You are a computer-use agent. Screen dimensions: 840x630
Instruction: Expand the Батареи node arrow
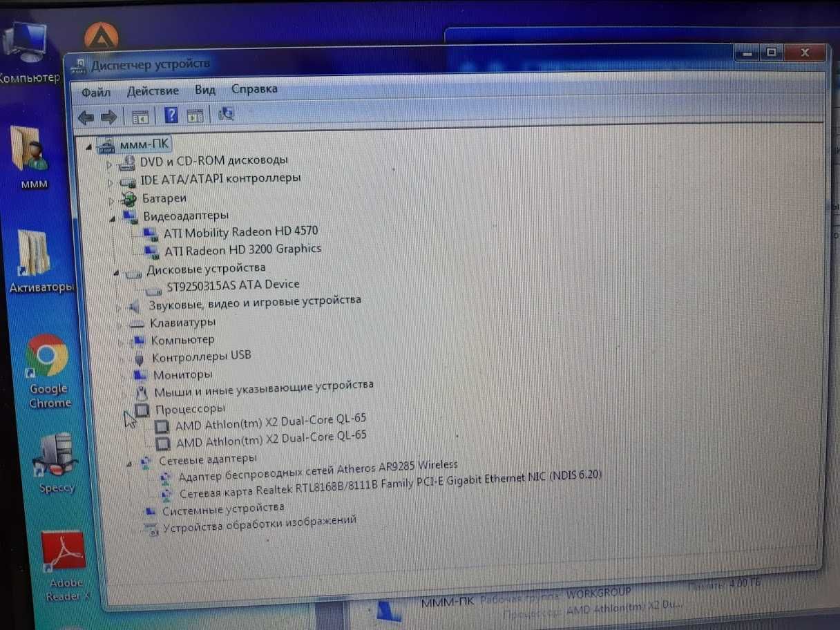(111, 201)
